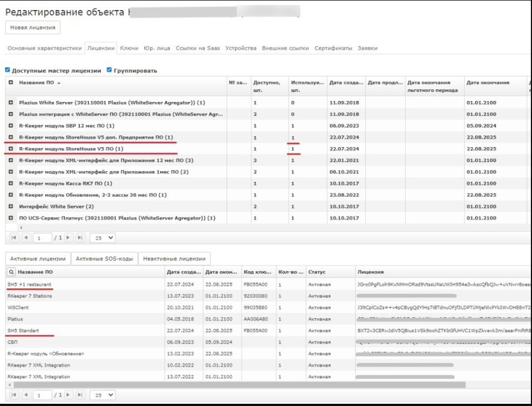This screenshot has height=406, width=532.
Task: Open the Неактивные лицензии tab
Action: (174, 259)
